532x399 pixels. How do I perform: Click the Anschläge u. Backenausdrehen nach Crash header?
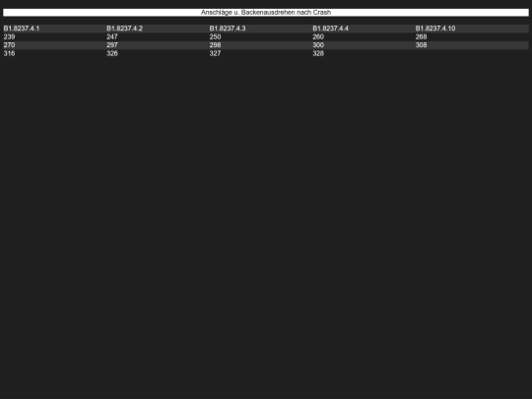tap(266, 12)
